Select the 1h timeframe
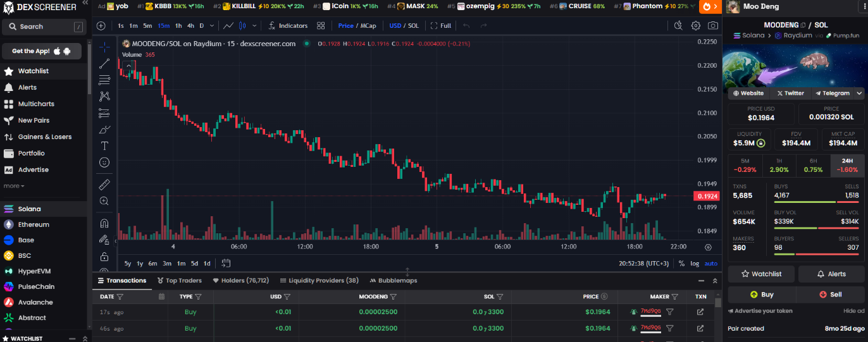Screen dimensions: 868x342 178,26
